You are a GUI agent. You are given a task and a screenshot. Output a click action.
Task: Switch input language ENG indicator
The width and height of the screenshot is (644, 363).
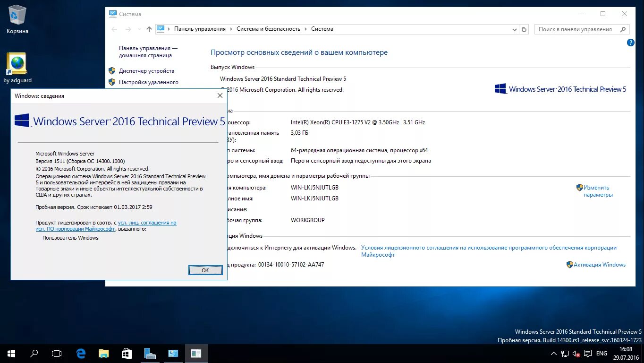602,354
